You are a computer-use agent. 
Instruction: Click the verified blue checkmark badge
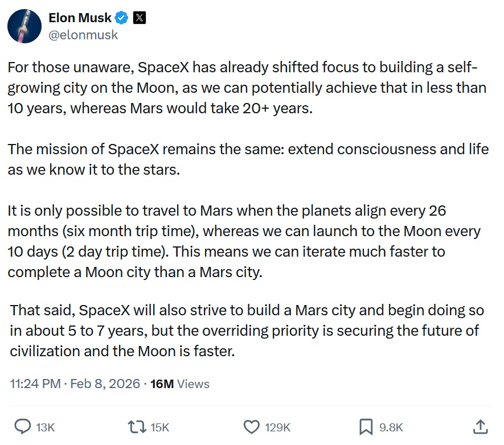[120, 17]
